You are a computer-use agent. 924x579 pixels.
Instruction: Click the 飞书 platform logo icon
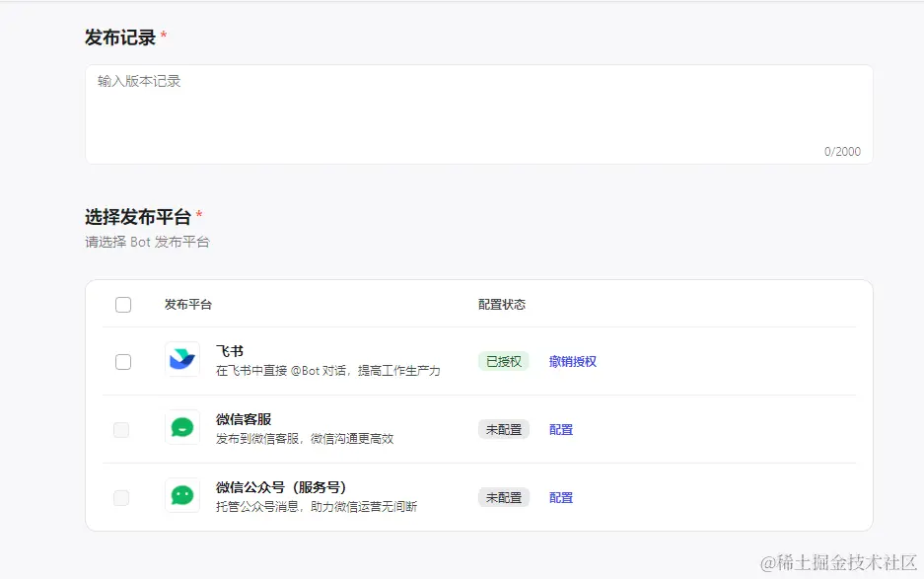(x=182, y=359)
